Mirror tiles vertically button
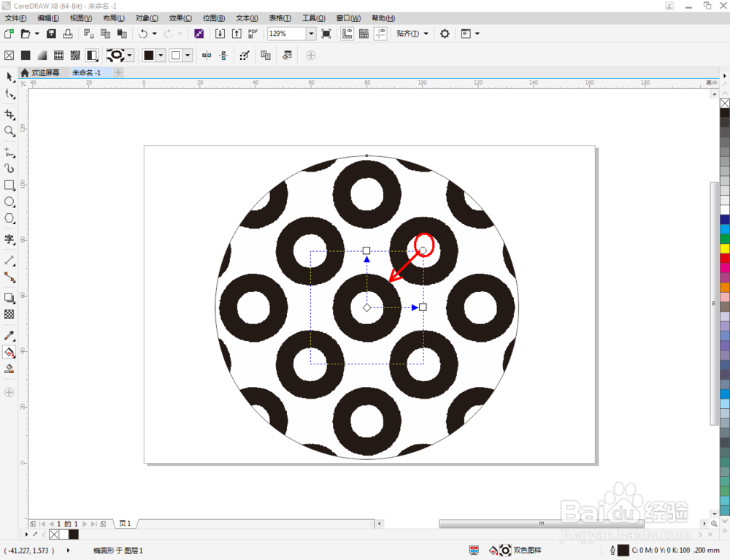This screenshot has width=730, height=560. pos(223,55)
